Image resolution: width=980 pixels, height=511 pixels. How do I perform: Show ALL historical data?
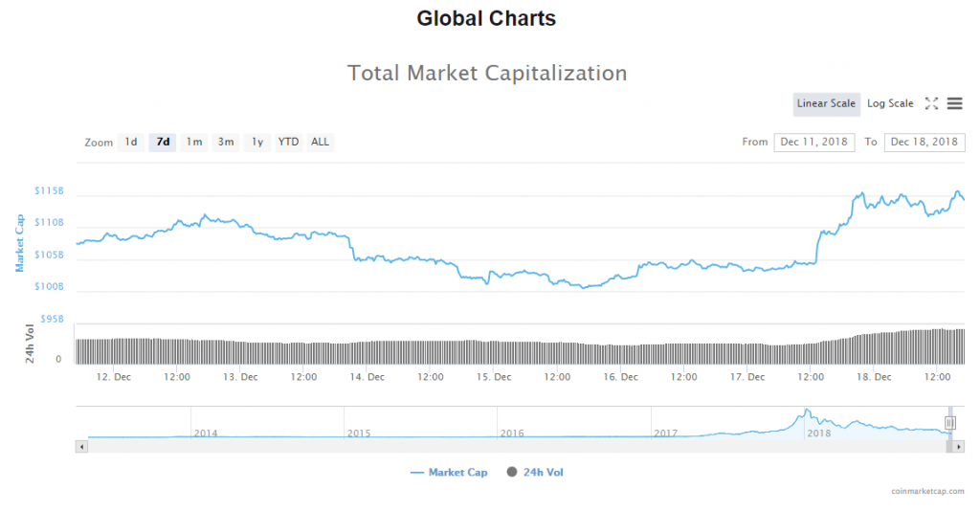click(320, 143)
